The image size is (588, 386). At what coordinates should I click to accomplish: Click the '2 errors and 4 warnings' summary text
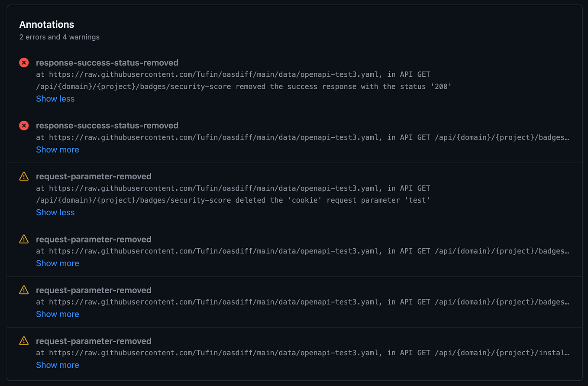tap(59, 37)
